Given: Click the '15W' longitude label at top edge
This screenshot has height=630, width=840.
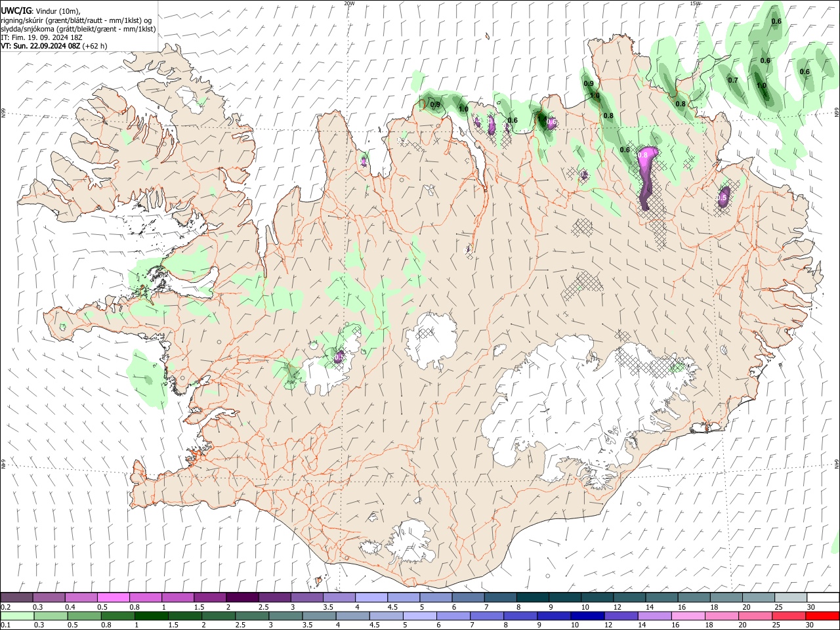Looking at the screenshot, I should point(695,3).
